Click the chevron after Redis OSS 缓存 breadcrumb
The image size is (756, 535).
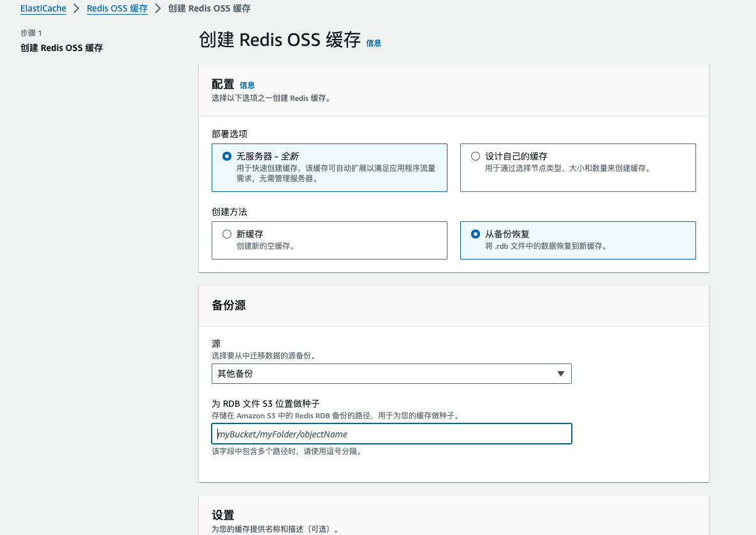(157, 8)
